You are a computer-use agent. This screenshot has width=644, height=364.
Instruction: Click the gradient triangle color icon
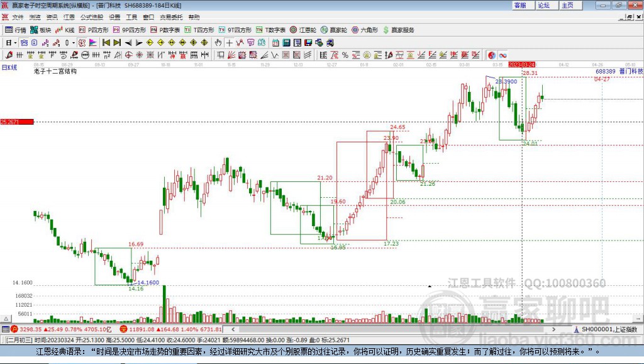(x=93, y=43)
